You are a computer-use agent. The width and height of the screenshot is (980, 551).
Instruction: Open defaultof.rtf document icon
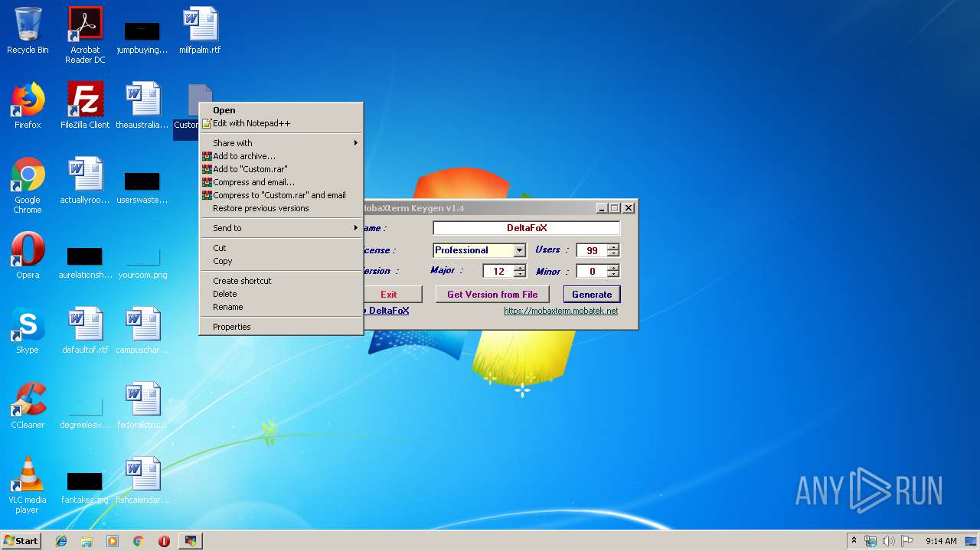pyautogui.click(x=85, y=331)
